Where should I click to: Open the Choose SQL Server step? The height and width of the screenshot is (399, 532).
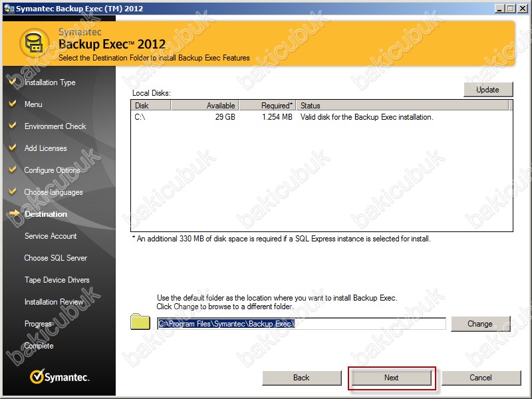pos(56,258)
